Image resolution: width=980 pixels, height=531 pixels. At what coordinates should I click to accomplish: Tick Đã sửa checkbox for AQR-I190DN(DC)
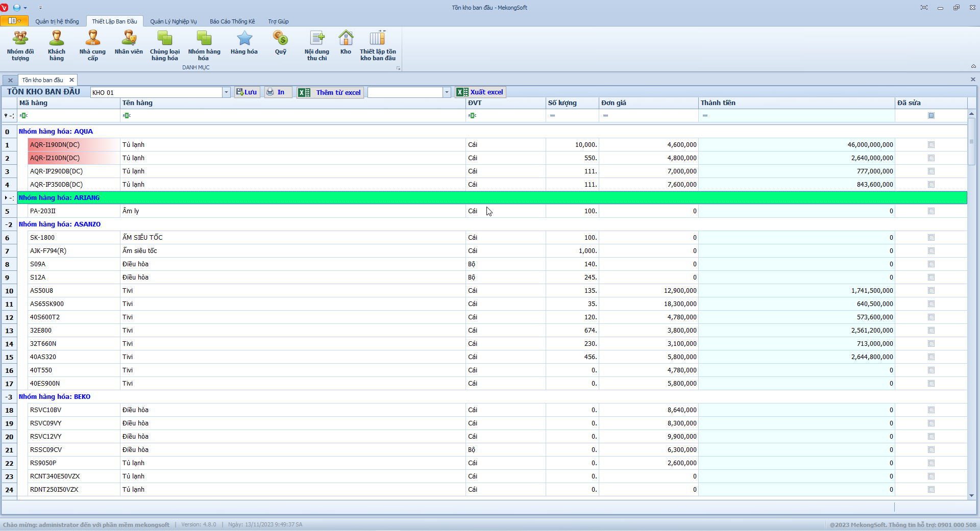coord(931,145)
